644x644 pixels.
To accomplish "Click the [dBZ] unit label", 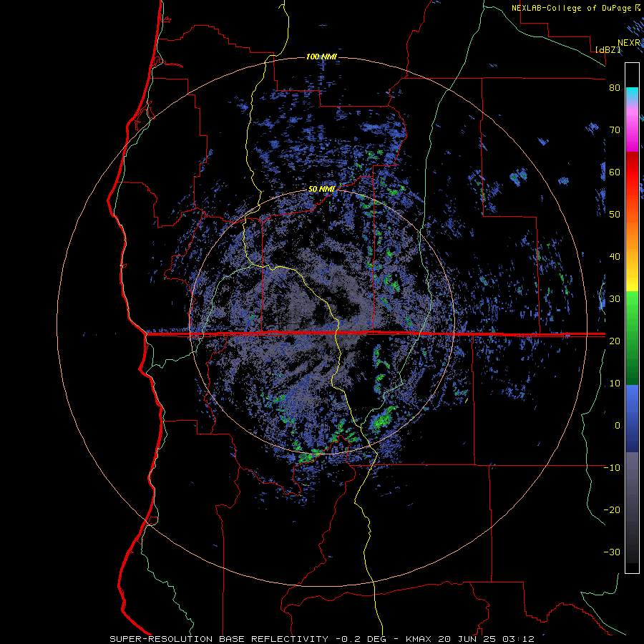I will pyautogui.click(x=608, y=50).
